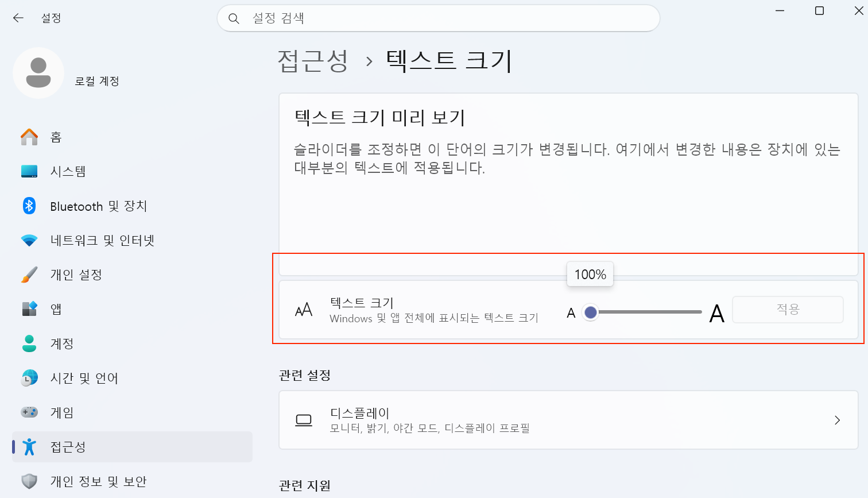The image size is (868, 498).
Task: Select the Accounts (계정) person icon
Action: point(29,343)
